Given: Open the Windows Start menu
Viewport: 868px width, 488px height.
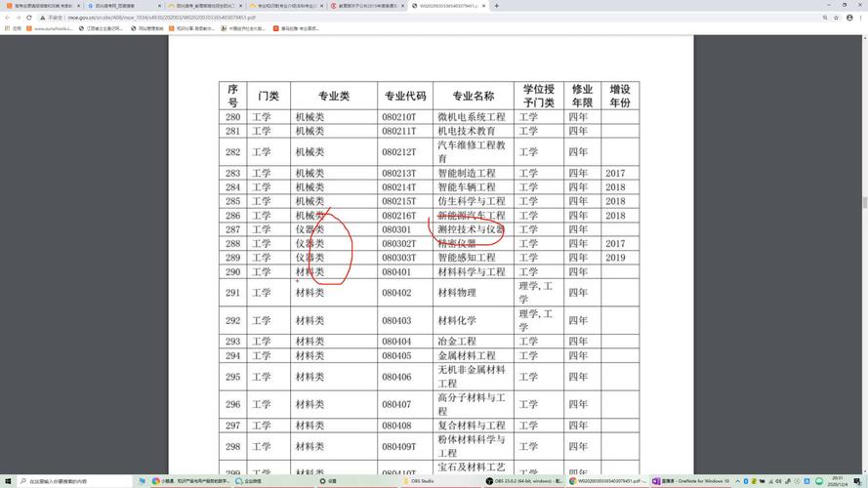Looking at the screenshot, I should [x=8, y=481].
